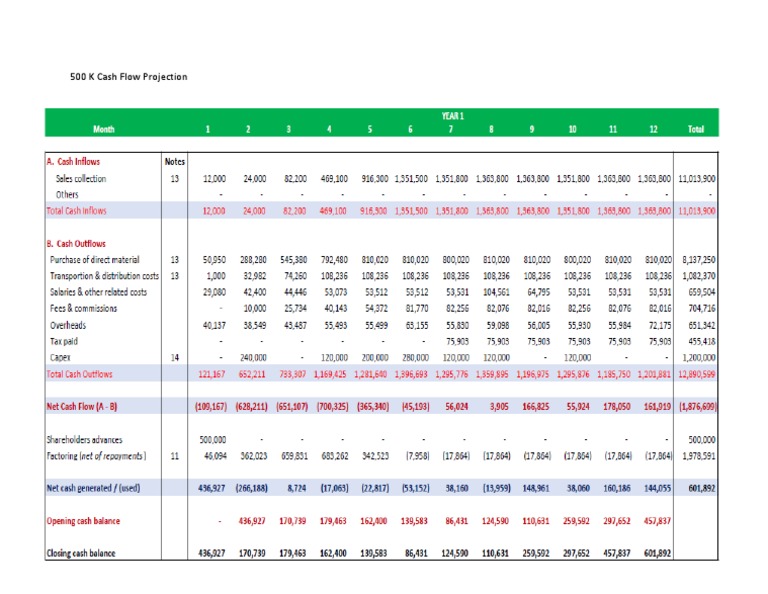Select "Transportion & distribution costs" row label
Image resolution: width=768 pixels, height=594 pixels.
[104, 276]
